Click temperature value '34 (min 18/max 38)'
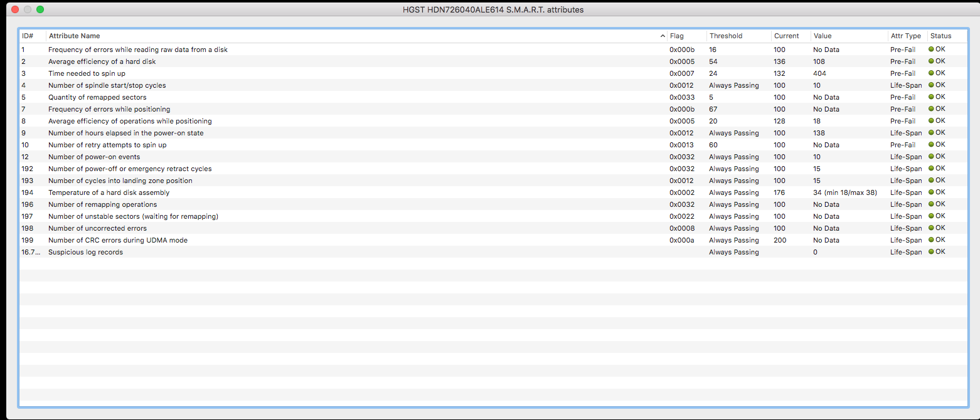 tap(844, 192)
